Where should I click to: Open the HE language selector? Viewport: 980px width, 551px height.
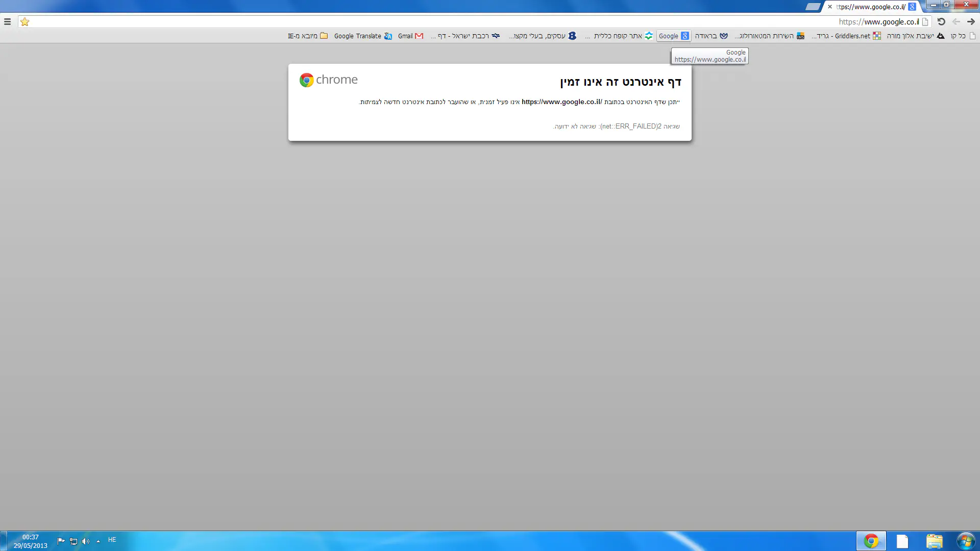coord(112,540)
